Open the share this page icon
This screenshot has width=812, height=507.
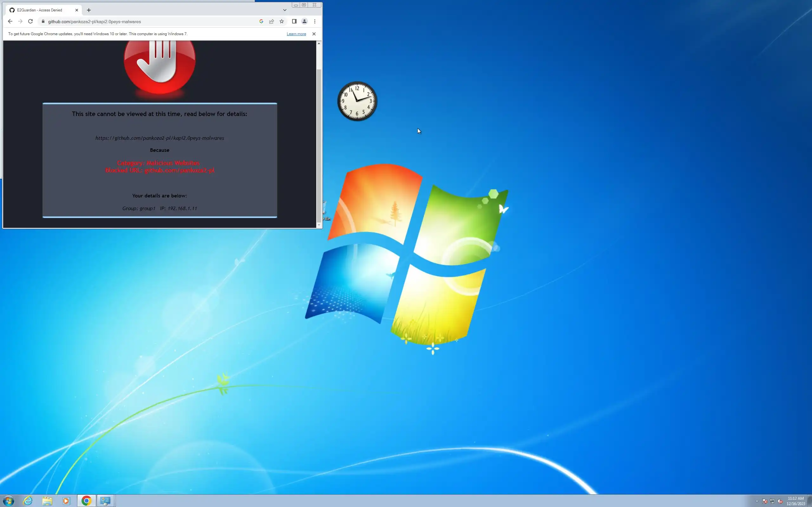272,22
